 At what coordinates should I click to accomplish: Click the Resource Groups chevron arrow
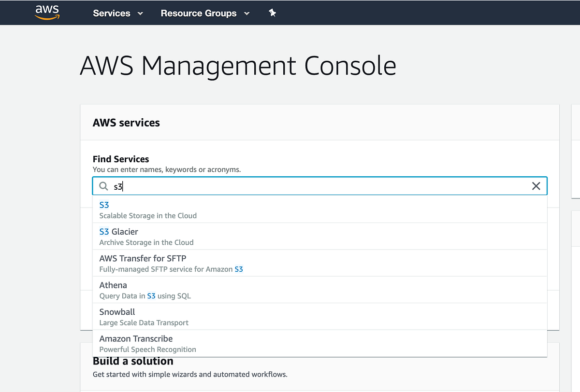coord(246,14)
